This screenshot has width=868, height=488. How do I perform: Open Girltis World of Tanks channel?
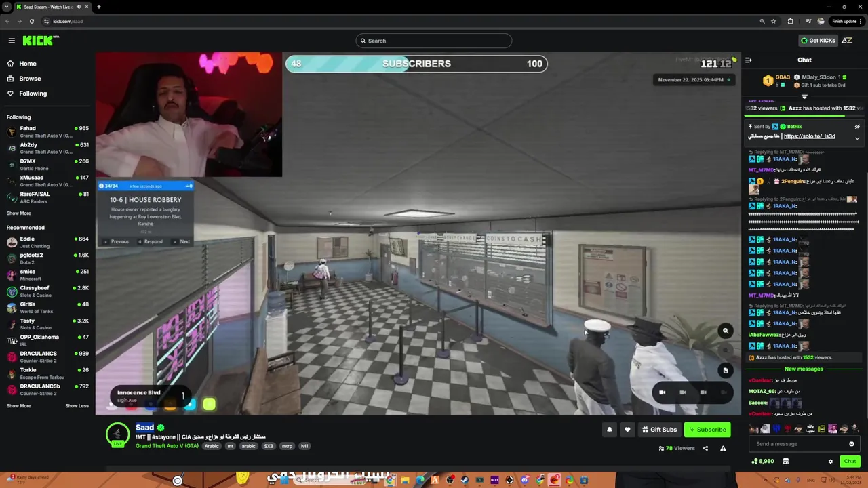(47, 307)
